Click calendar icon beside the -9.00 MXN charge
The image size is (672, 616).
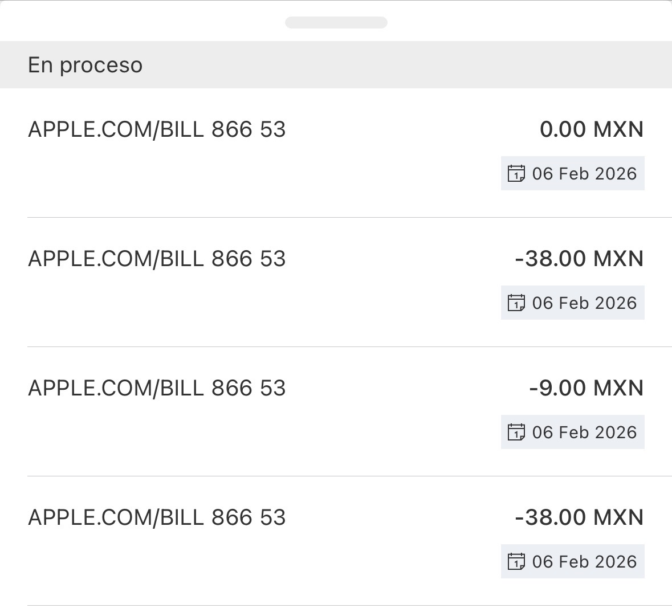pyautogui.click(x=516, y=432)
